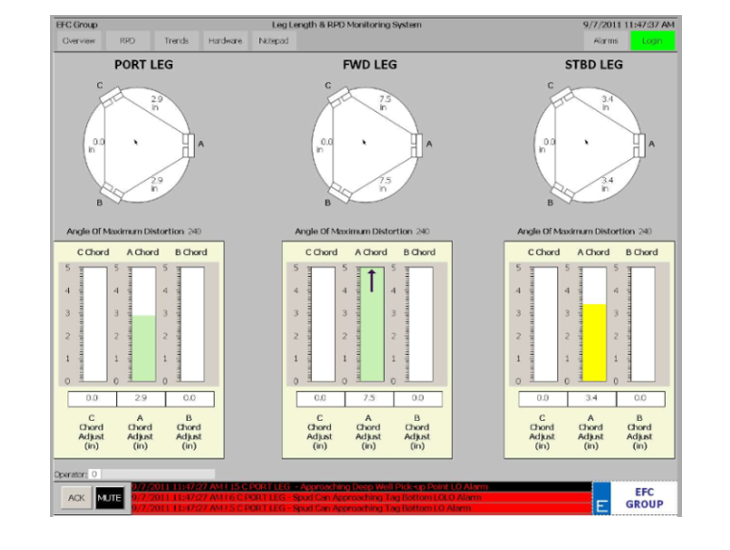This screenshot has width=730, height=550.
Task: Switch to the RPD tab
Action: 128,41
